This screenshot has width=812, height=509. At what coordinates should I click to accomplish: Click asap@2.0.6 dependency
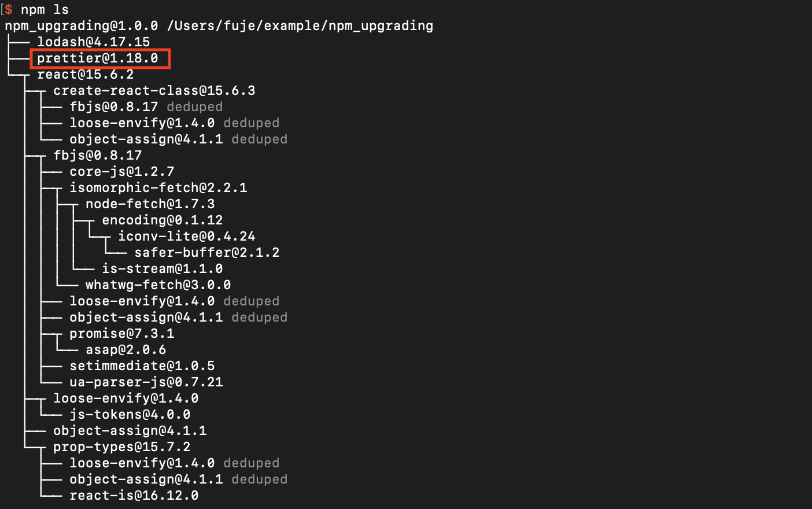coord(126,350)
